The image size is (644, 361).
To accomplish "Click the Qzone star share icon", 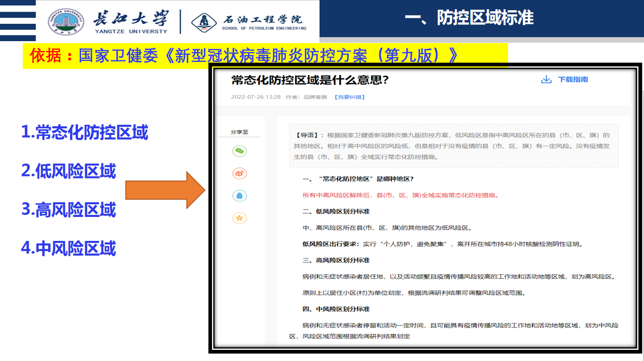I will pyautogui.click(x=239, y=218).
